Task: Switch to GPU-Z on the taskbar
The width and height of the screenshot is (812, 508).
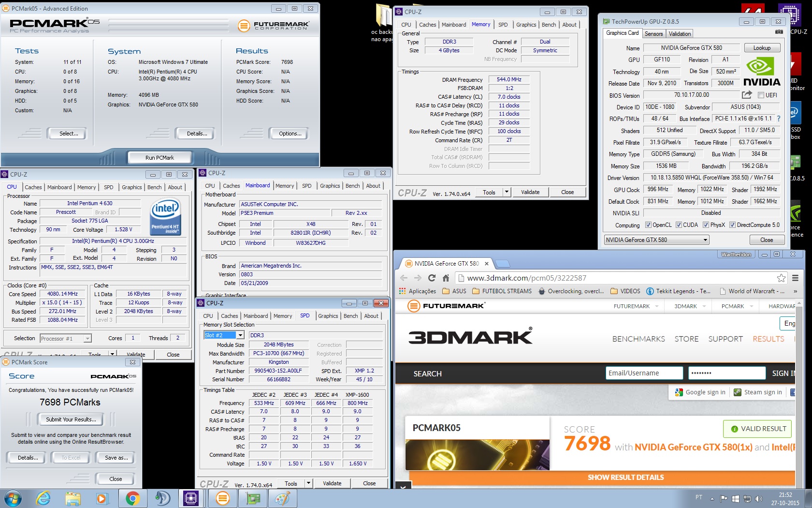Action: coord(252,498)
